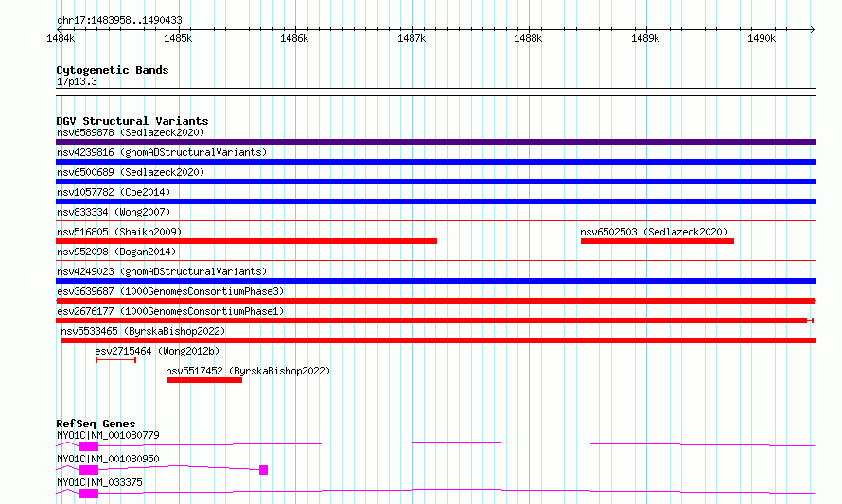This screenshot has width=842, height=504.
Task: Select esv3639687 (1000GenomesConsortiumPhase3) red bar
Action: tap(435, 301)
